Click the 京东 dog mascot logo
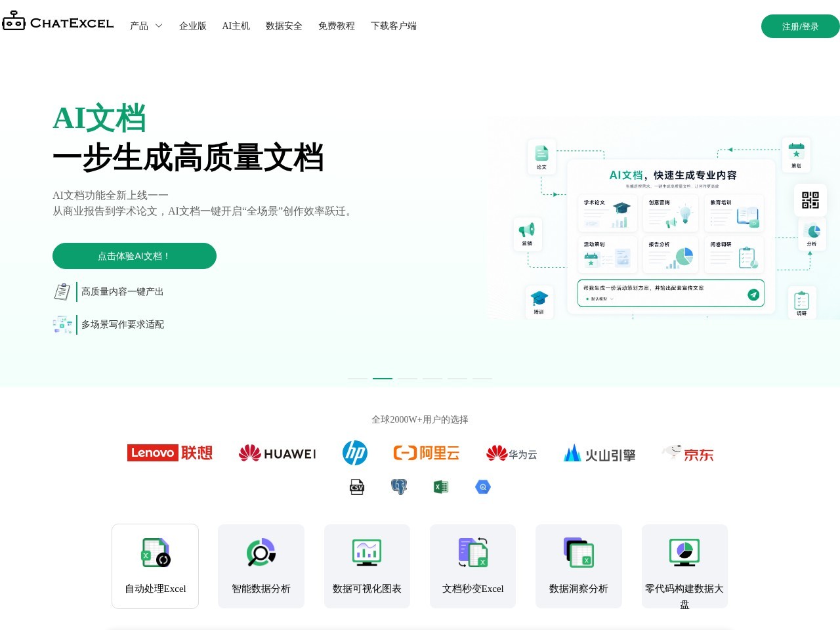The height and width of the screenshot is (630, 840). 688,453
